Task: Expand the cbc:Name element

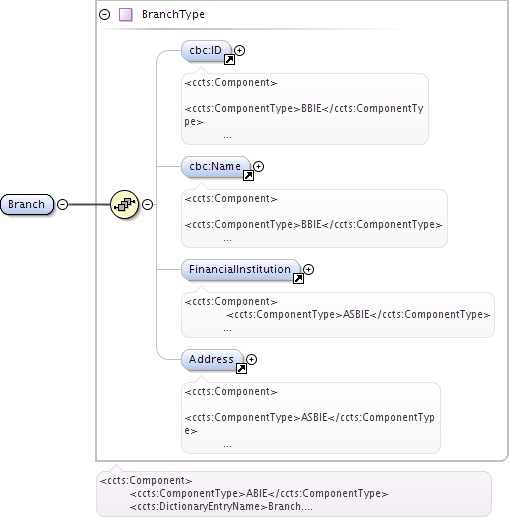Action: coord(258,166)
